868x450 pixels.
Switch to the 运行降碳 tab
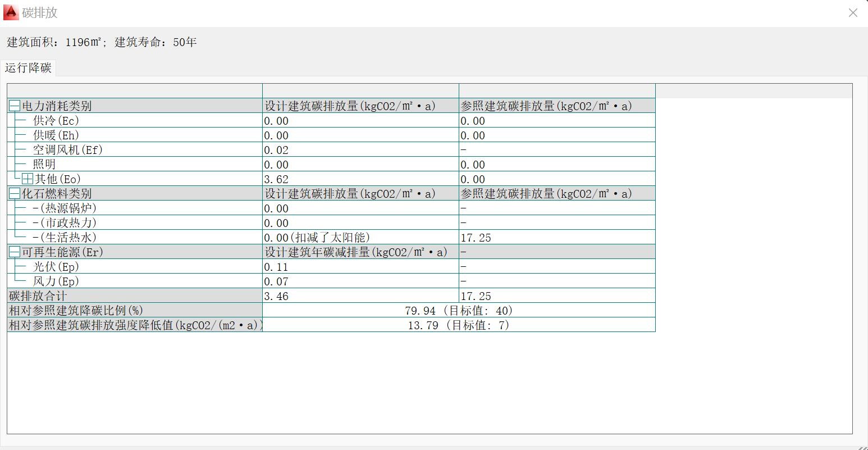pos(28,68)
